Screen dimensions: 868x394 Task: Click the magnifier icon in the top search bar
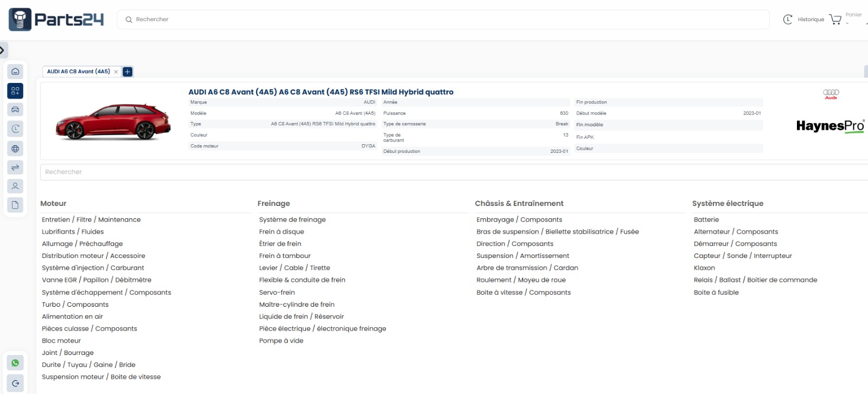click(x=129, y=20)
